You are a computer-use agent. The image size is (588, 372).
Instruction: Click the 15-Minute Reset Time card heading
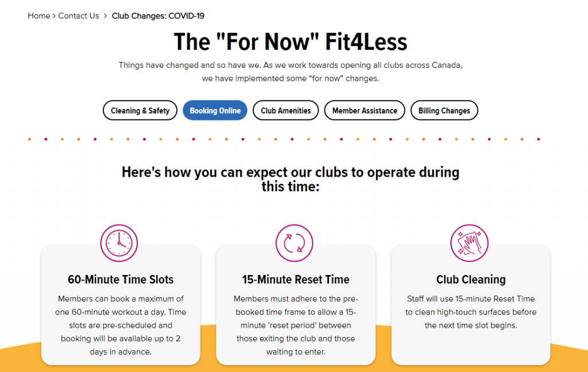[296, 280]
